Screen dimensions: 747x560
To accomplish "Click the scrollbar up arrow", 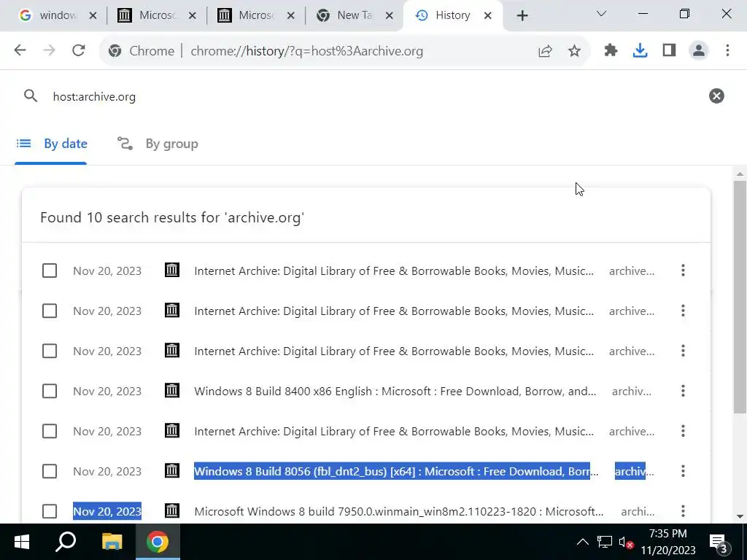I will (740, 174).
